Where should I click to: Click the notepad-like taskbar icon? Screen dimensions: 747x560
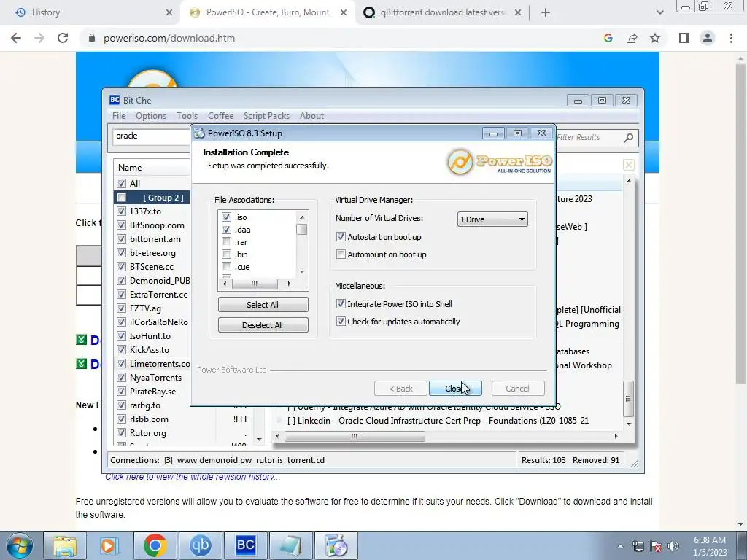point(291,545)
